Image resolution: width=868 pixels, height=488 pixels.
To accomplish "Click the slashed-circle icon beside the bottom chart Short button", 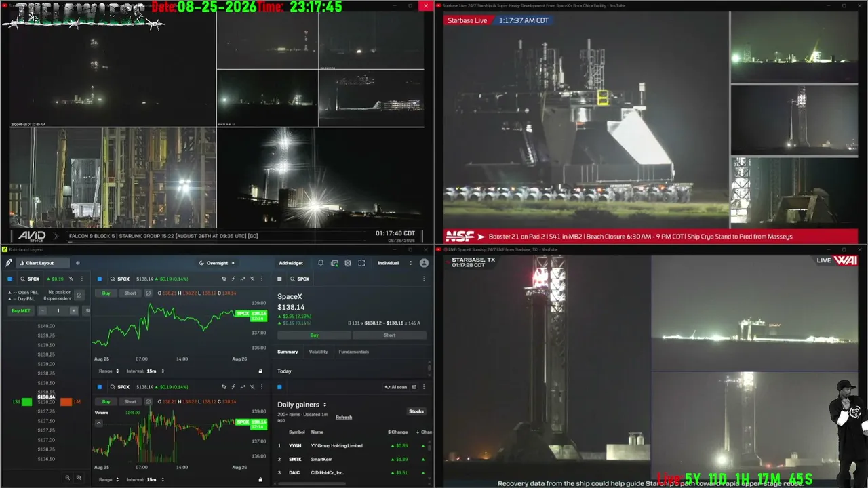I will [149, 402].
